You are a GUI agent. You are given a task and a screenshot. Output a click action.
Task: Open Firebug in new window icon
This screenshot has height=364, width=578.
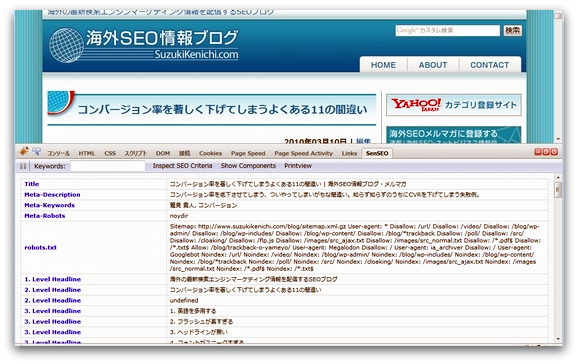coord(546,152)
